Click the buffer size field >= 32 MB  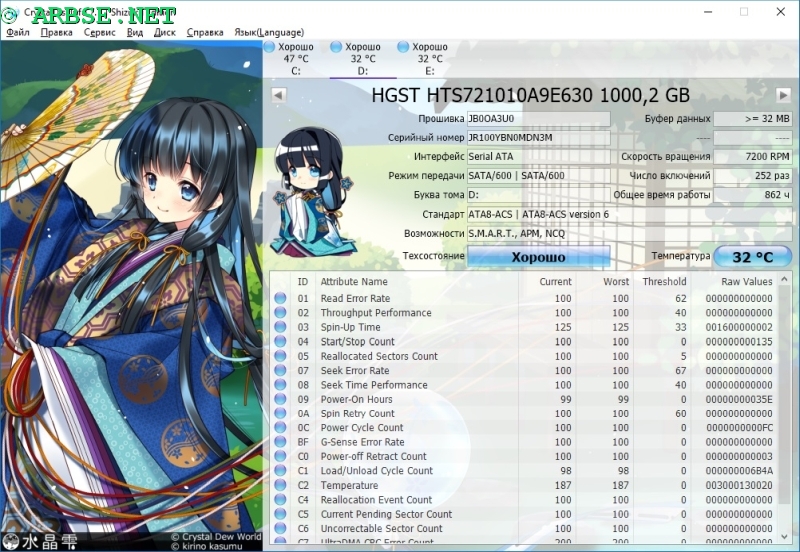pos(753,119)
